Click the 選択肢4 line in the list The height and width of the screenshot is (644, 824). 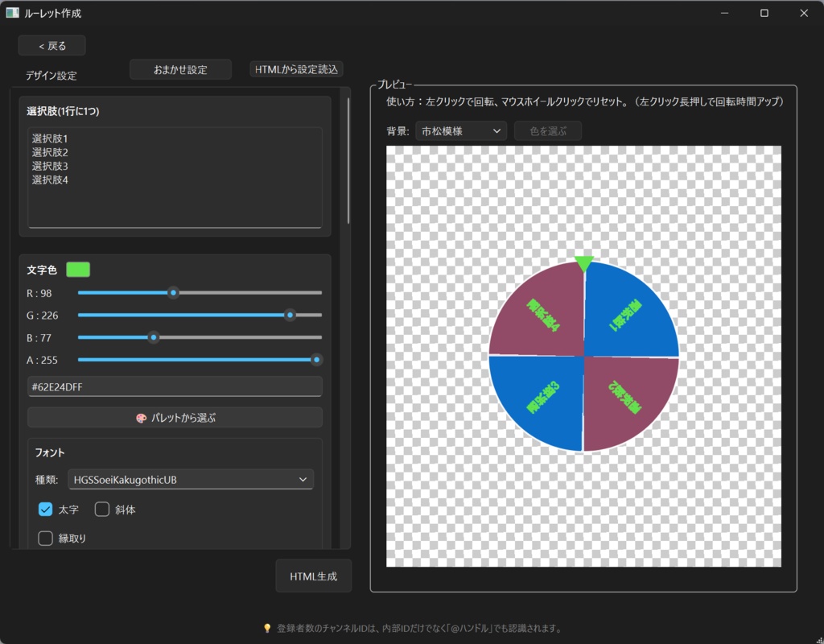coord(50,180)
